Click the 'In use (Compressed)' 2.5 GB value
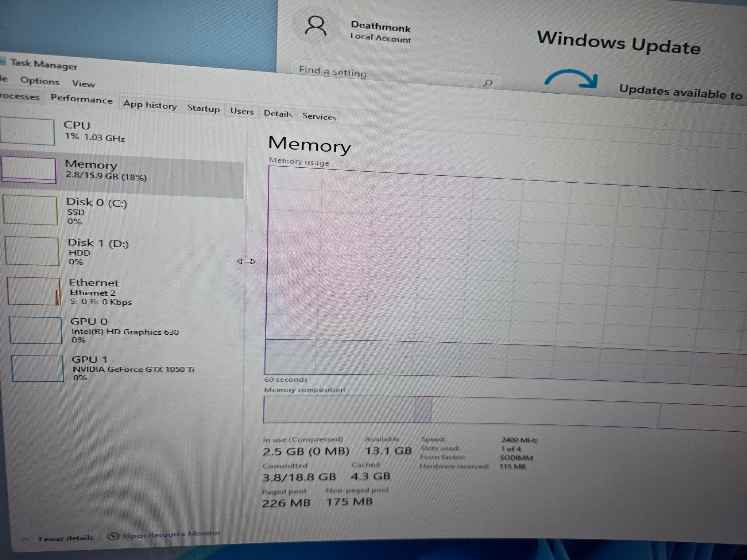 [306, 451]
